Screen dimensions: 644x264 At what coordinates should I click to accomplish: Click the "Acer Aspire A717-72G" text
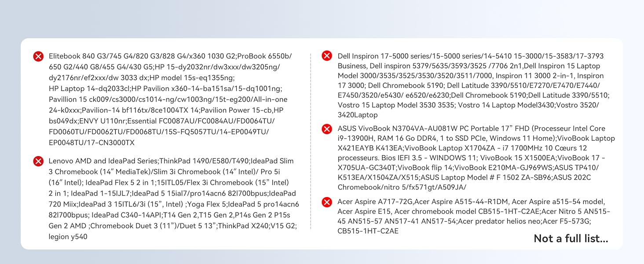tap(375, 202)
